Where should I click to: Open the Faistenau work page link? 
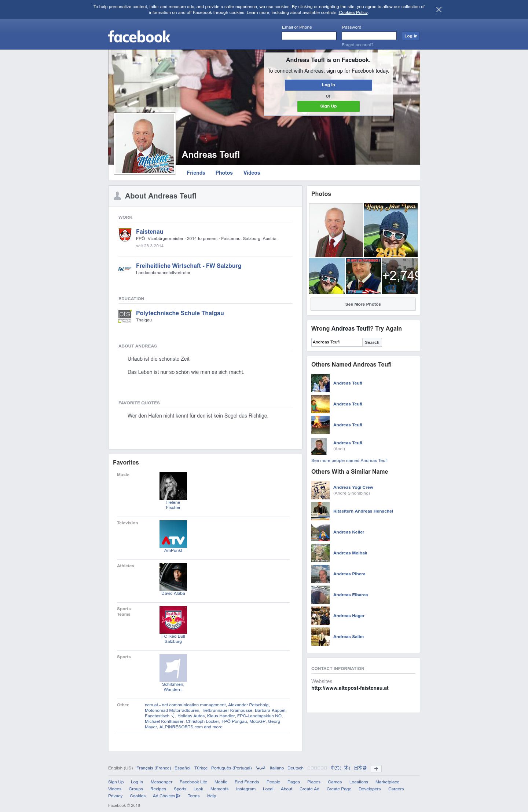150,232
